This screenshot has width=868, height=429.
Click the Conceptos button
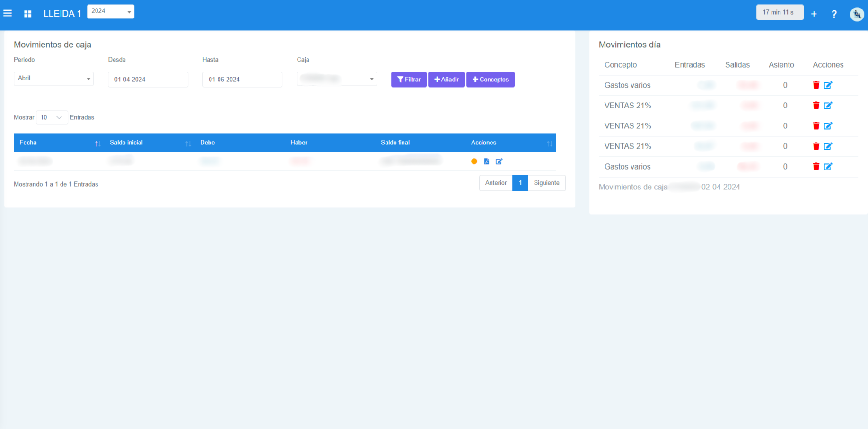click(490, 80)
